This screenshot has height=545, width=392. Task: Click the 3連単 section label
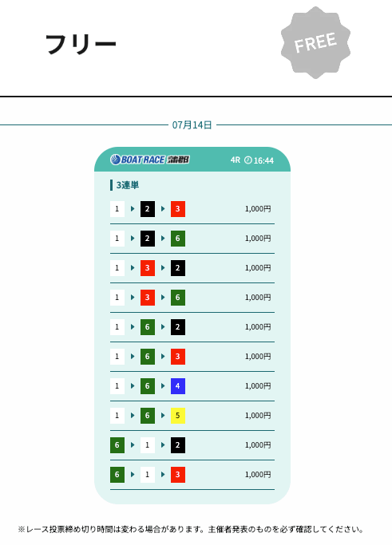[127, 185]
